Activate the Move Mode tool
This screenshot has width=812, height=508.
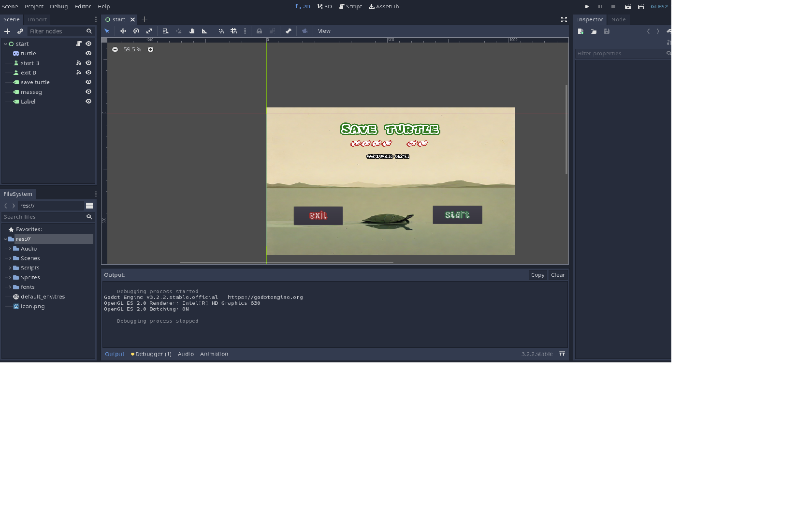[123, 31]
